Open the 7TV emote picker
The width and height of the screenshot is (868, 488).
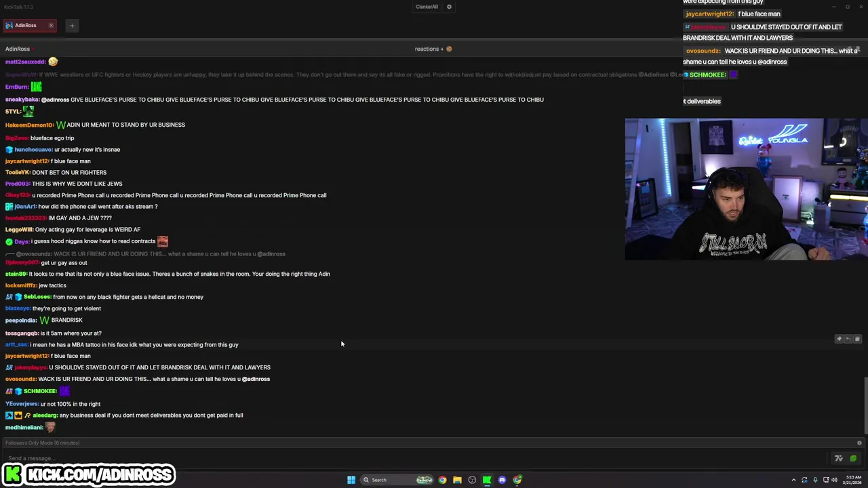tap(839, 458)
